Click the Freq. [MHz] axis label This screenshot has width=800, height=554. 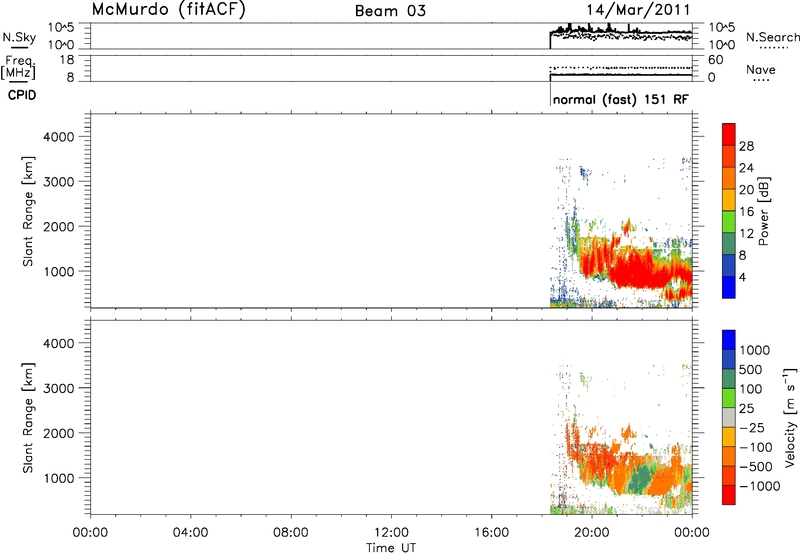tap(19, 67)
